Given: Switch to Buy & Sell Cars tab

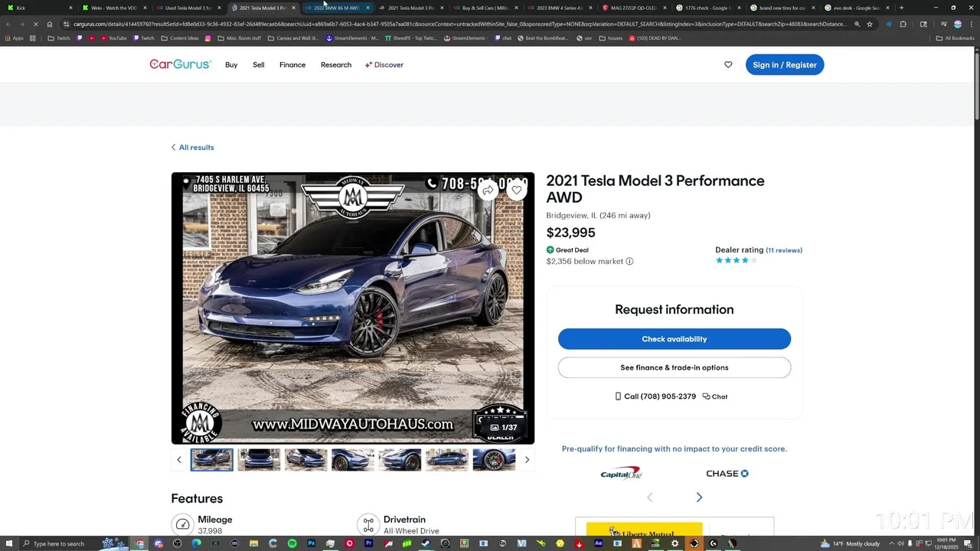Looking at the screenshot, I should point(485,8).
